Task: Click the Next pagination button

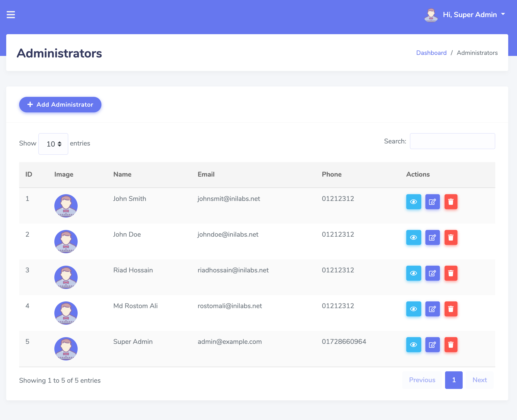Action: 479,380
